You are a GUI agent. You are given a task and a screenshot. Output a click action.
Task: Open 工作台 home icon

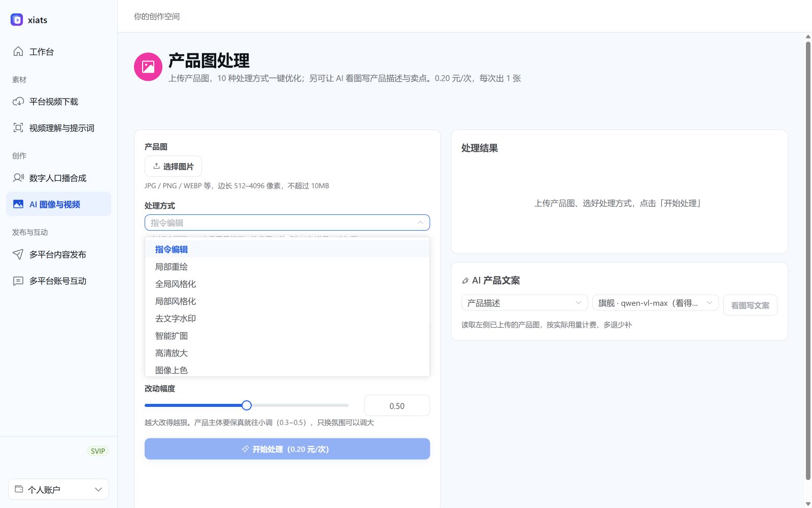pyautogui.click(x=18, y=51)
